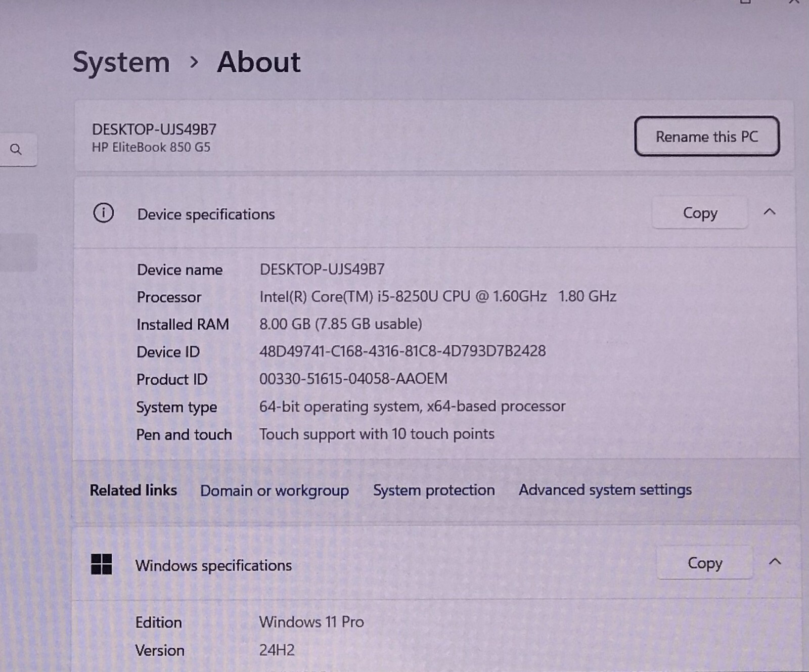Screen dimensions: 809x672
Task: Select Installed RAM value 8.00 GB
Action: click(x=341, y=324)
